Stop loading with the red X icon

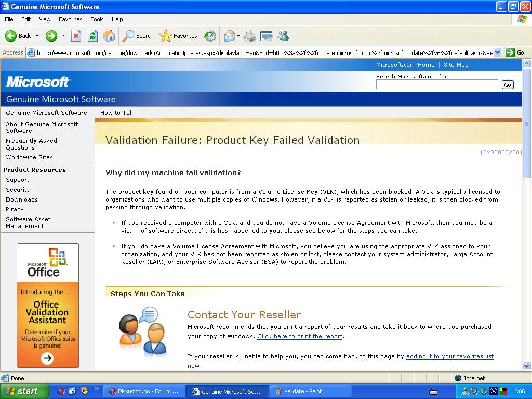(x=76, y=36)
